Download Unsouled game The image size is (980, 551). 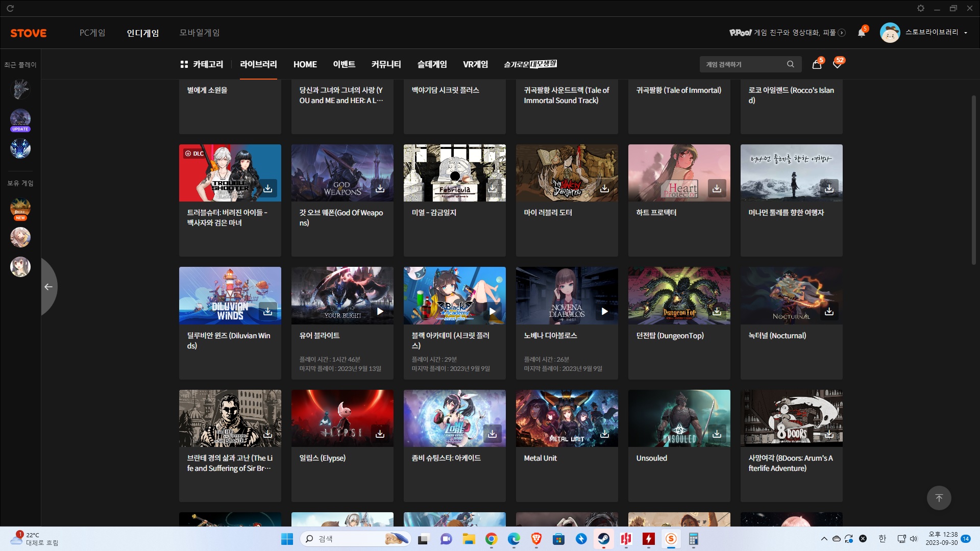(x=717, y=434)
